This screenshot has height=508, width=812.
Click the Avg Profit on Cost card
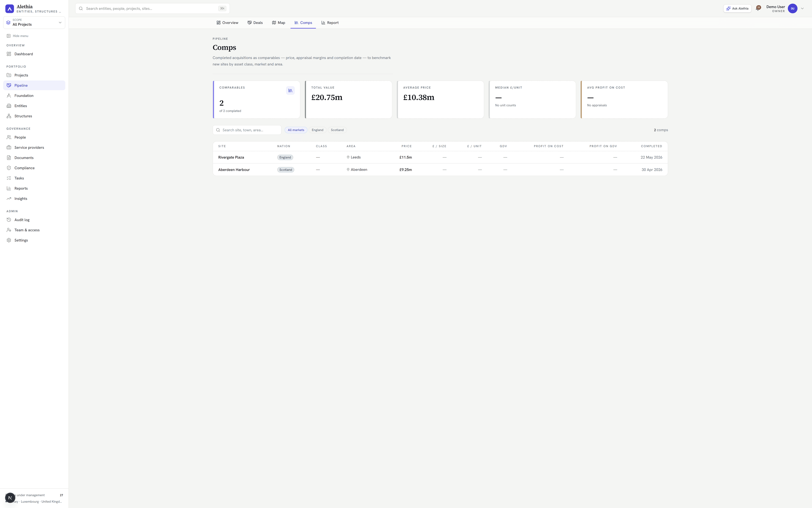624,99
